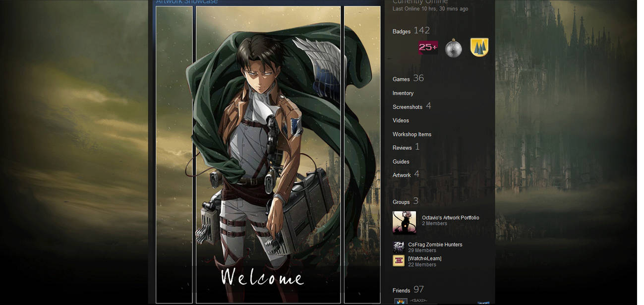Open the [Watch&Learn] group icon

[x=399, y=261]
